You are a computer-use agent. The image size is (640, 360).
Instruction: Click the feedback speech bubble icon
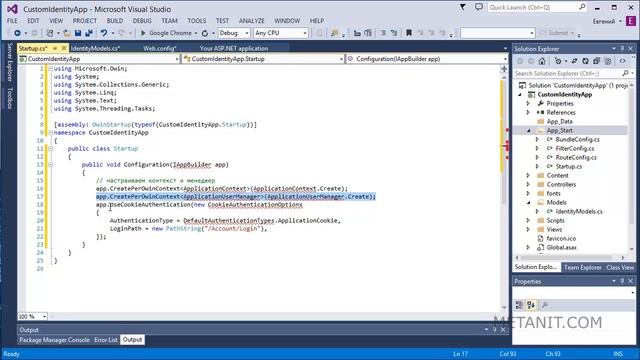click(478, 7)
